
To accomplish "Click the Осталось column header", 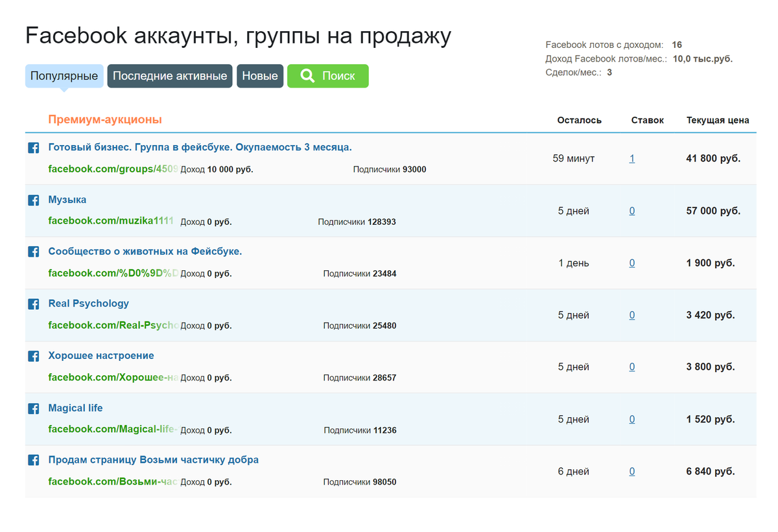I will pos(580,121).
